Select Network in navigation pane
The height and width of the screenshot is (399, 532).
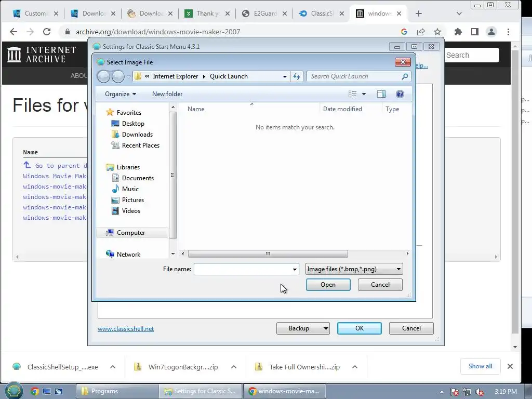coord(128,255)
